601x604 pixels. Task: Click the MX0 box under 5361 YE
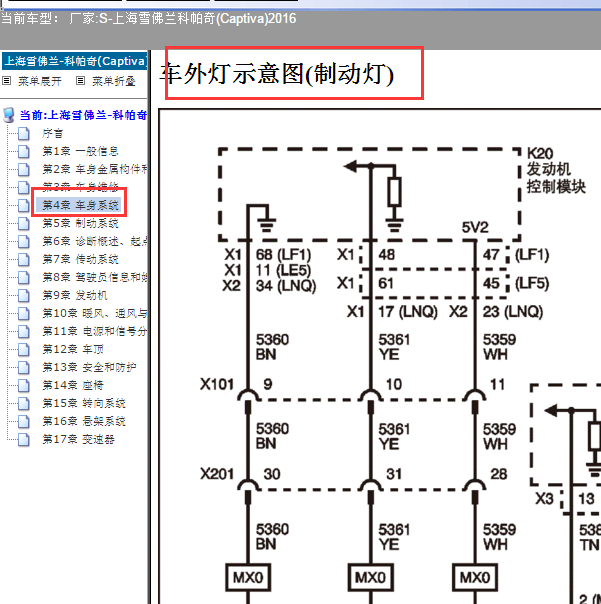click(x=371, y=577)
